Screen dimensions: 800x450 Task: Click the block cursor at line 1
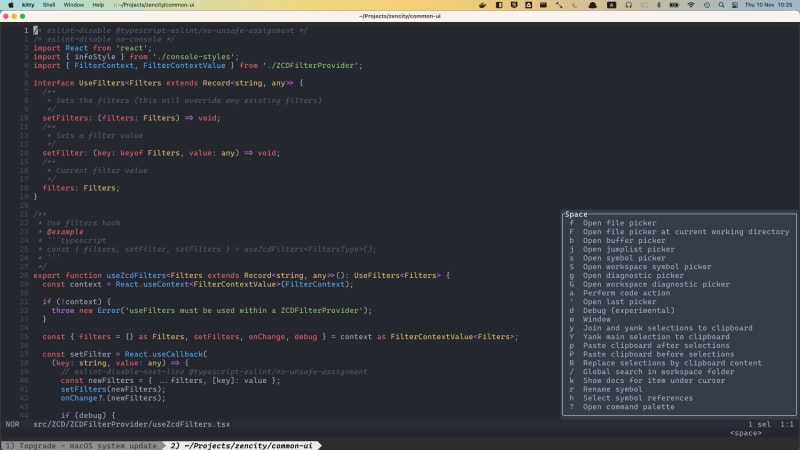pos(36,31)
